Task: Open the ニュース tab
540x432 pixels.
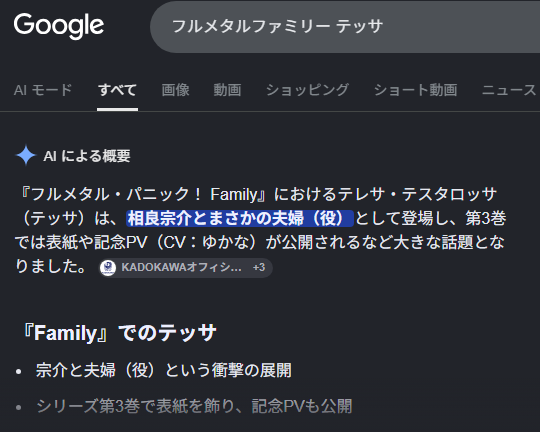Action: tap(509, 90)
